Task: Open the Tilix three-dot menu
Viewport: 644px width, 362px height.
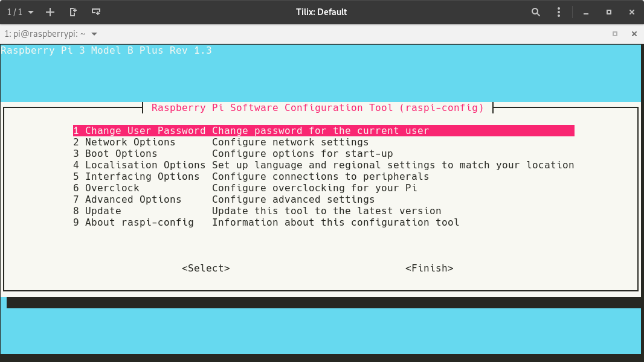Action: click(559, 12)
